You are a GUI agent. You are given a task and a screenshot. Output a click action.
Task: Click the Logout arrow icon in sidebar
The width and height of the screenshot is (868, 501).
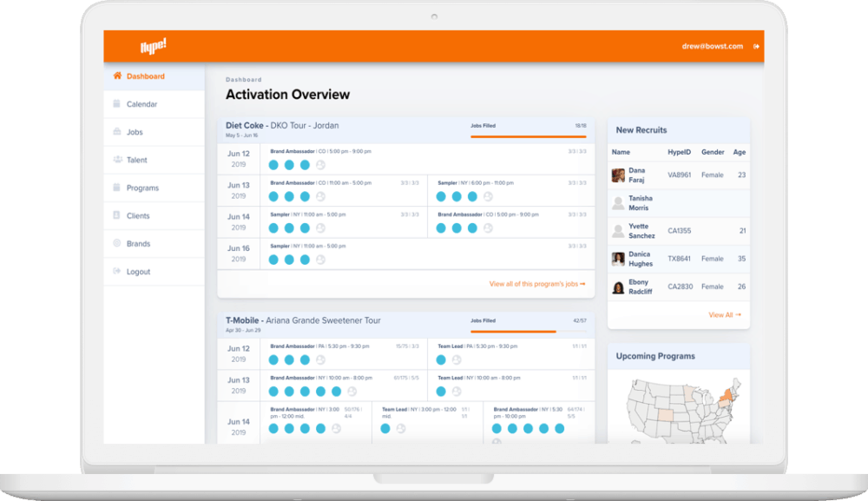tap(117, 271)
